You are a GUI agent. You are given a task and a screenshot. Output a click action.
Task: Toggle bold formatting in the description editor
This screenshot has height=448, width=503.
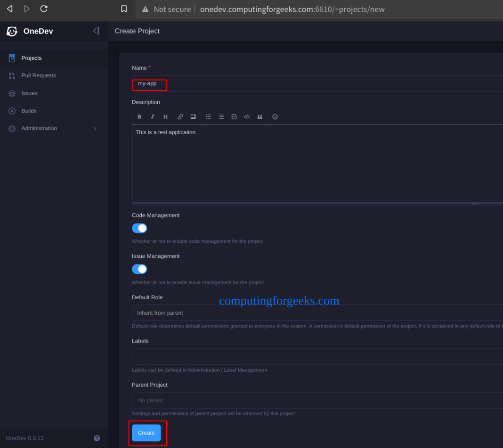click(139, 117)
